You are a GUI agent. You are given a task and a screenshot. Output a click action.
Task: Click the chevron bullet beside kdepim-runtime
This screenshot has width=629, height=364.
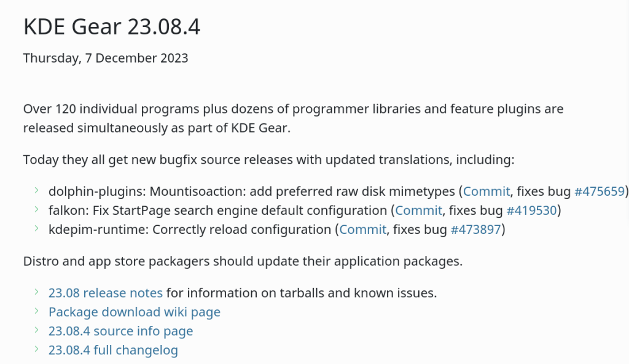(x=37, y=229)
